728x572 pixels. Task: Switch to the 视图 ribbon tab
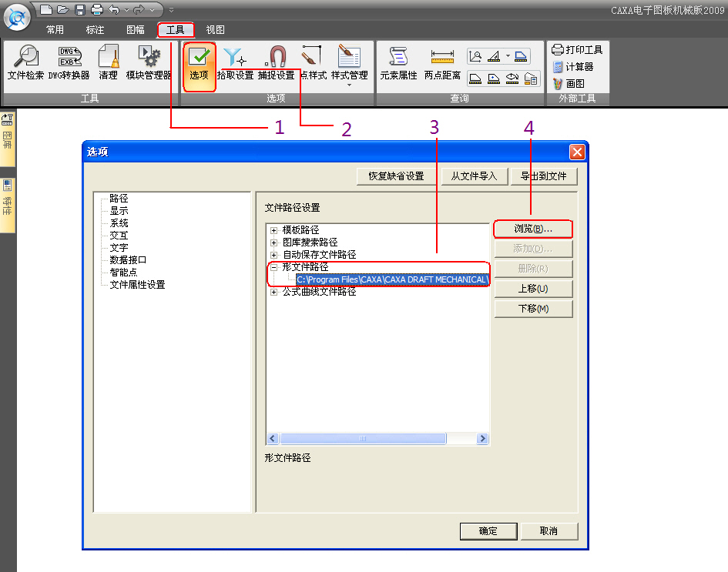215,30
